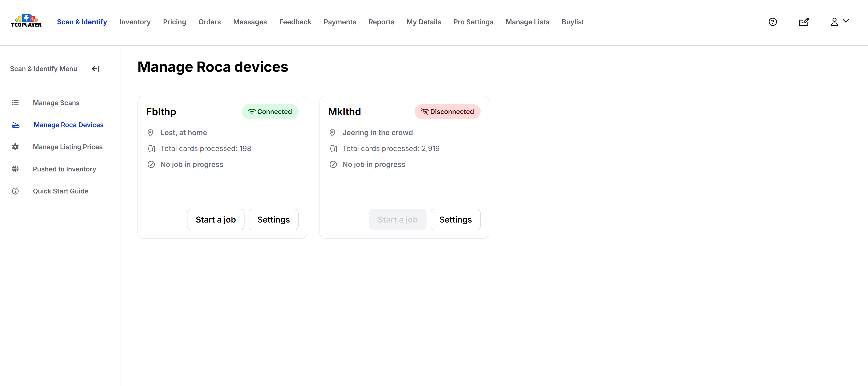Click the TCGplayer logo
The height and width of the screenshot is (386, 868).
pos(26,21)
